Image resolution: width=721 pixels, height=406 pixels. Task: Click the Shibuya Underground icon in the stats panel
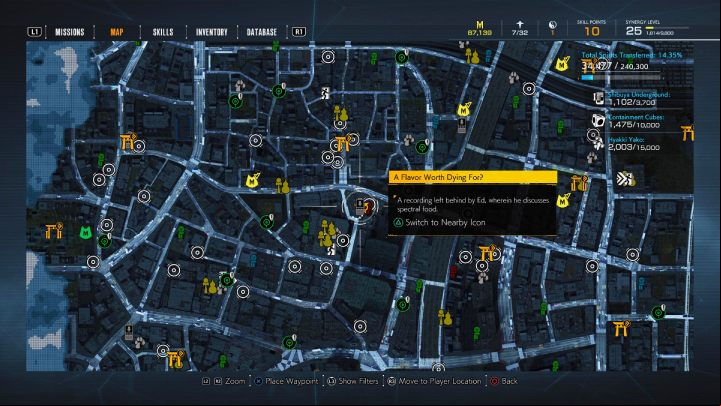pyautogui.click(x=598, y=98)
